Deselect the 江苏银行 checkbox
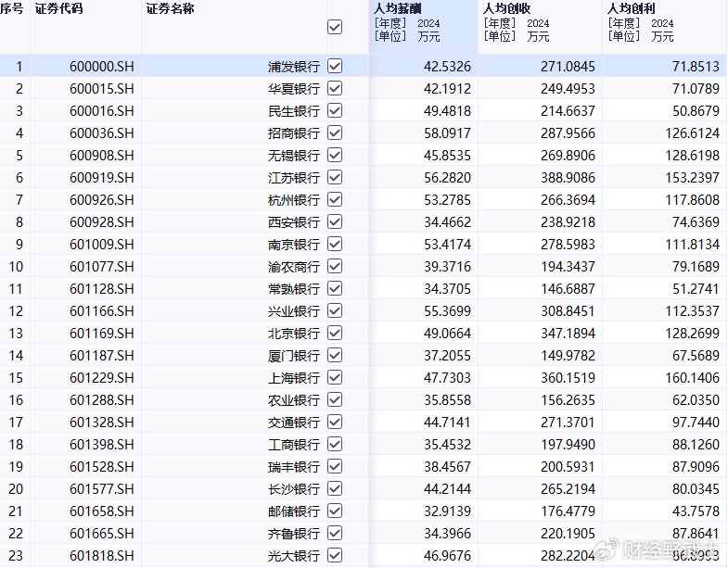728x568 pixels. [x=335, y=177]
